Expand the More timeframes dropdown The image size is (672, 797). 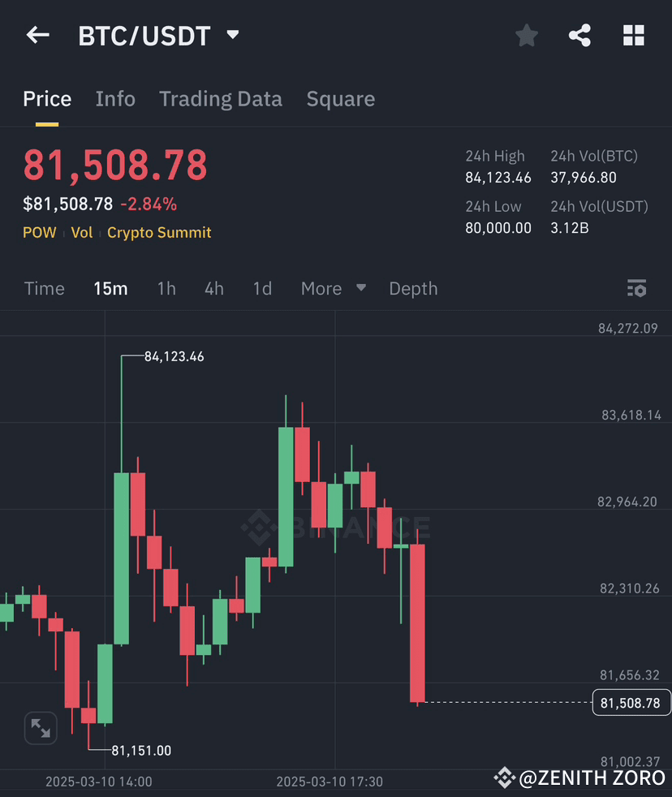pos(332,288)
